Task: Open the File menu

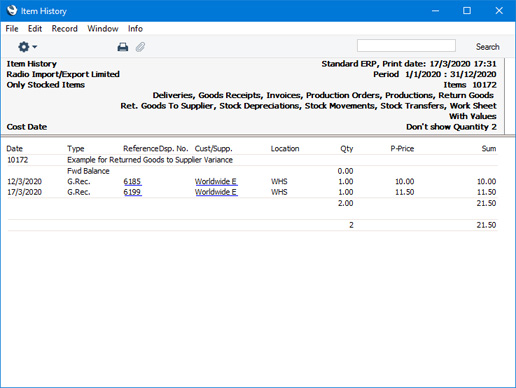Action: point(12,29)
